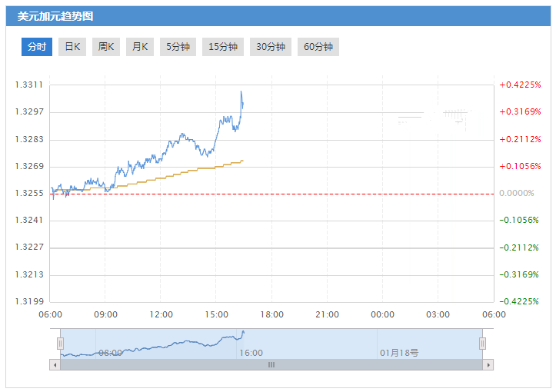Click the red dashed baseline at 0.0000%
This screenshot has height=392, width=556.
[x=308, y=194]
